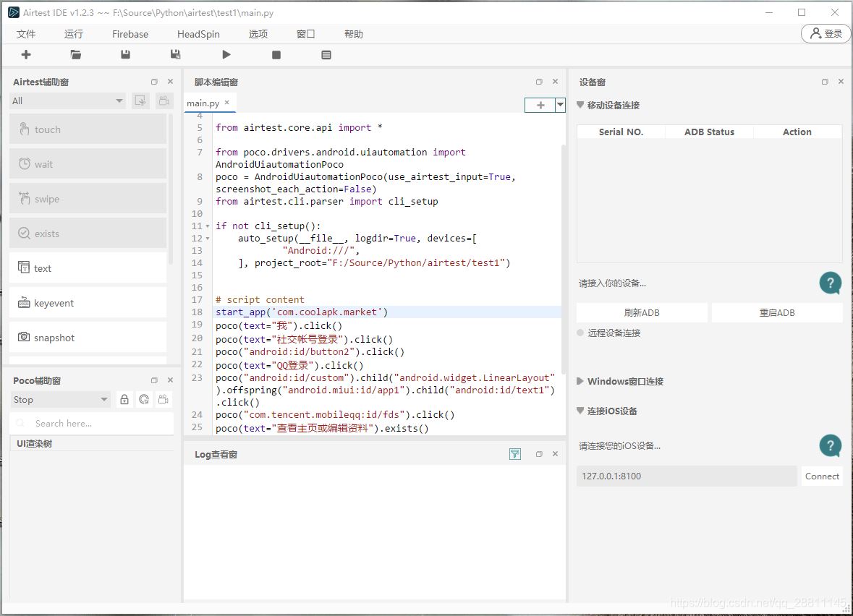Viewport: 853px width, 616px height.
Task: Select the touch command
Action: pyautogui.click(x=88, y=129)
